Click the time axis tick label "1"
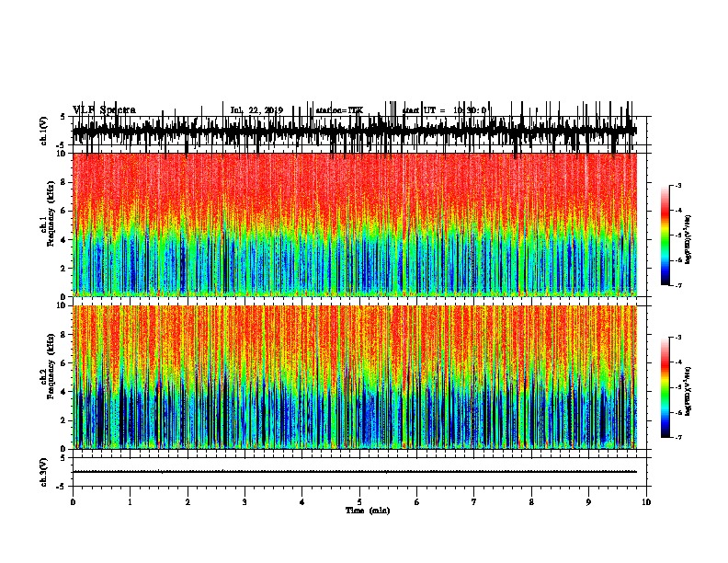The height and width of the screenshot is (563, 728). click(x=130, y=502)
